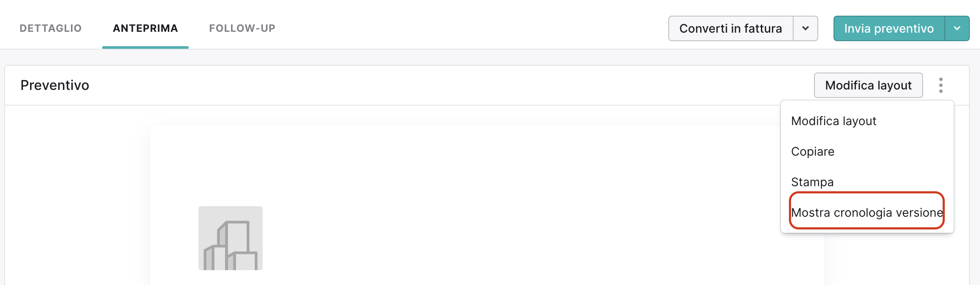Click the Converti in fattura button
This screenshot has width=980, height=285.
(x=730, y=28)
